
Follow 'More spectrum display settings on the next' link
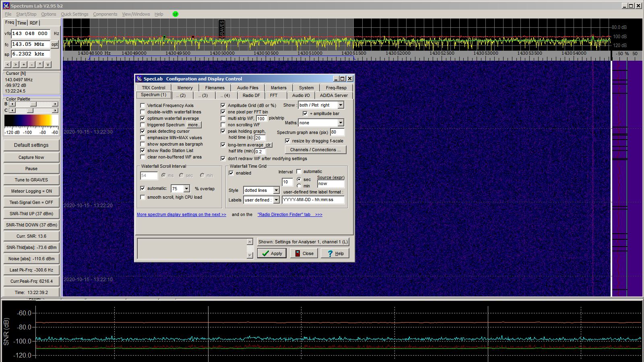182,214
